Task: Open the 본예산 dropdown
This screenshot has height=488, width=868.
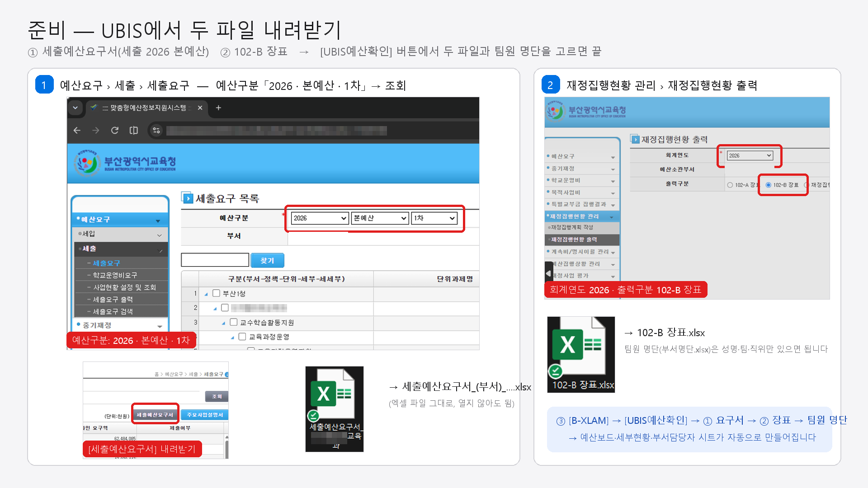Action: [380, 218]
